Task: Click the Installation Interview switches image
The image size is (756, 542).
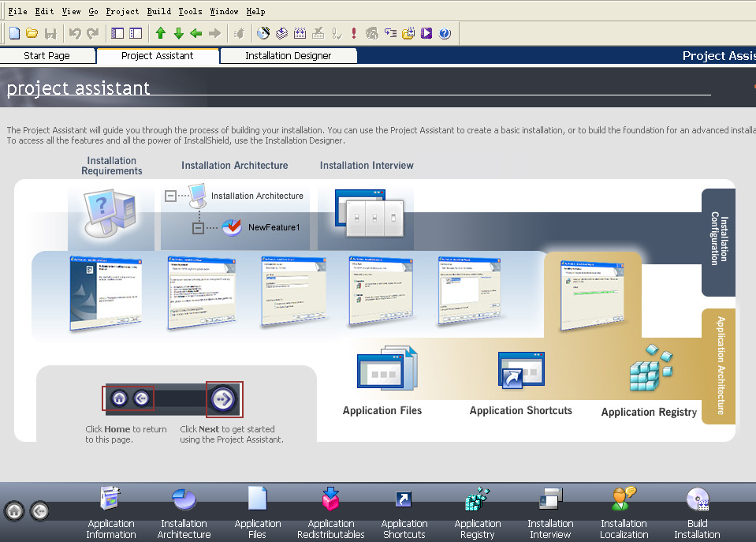Action: click(369, 213)
